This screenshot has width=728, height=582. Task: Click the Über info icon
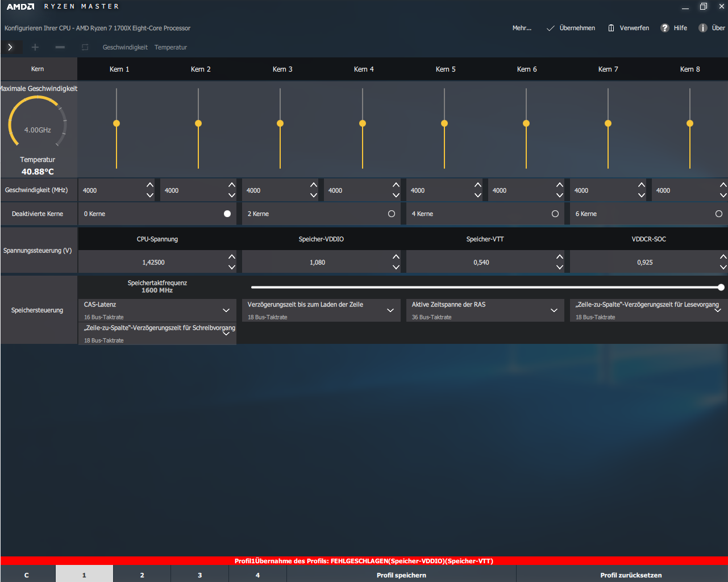click(703, 28)
